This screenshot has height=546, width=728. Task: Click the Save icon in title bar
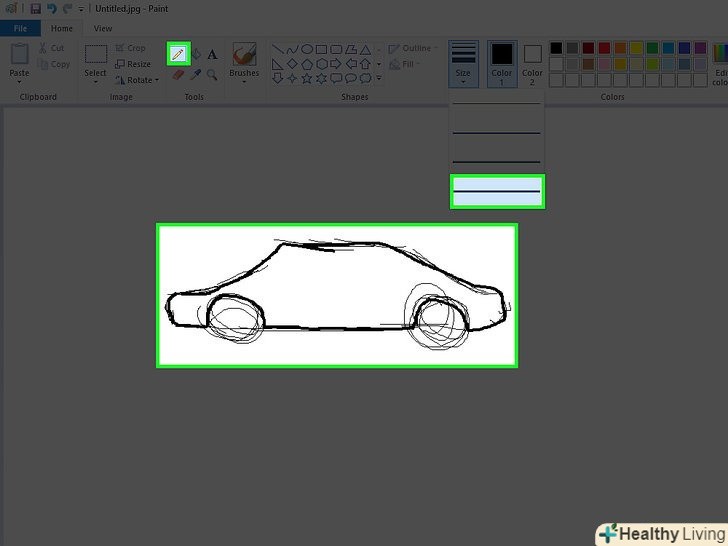[x=35, y=8]
